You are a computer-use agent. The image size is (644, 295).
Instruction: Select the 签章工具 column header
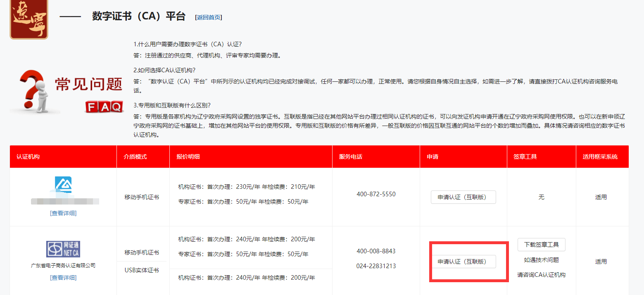[525, 157]
